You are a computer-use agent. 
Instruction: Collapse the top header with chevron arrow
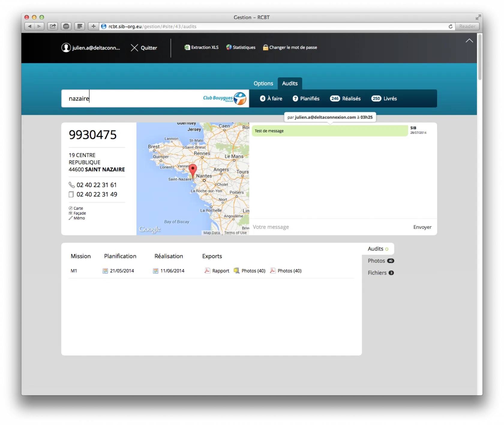click(469, 41)
